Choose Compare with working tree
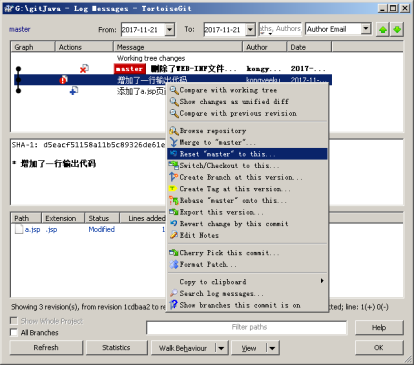The width and height of the screenshot is (415, 365). click(x=247, y=90)
